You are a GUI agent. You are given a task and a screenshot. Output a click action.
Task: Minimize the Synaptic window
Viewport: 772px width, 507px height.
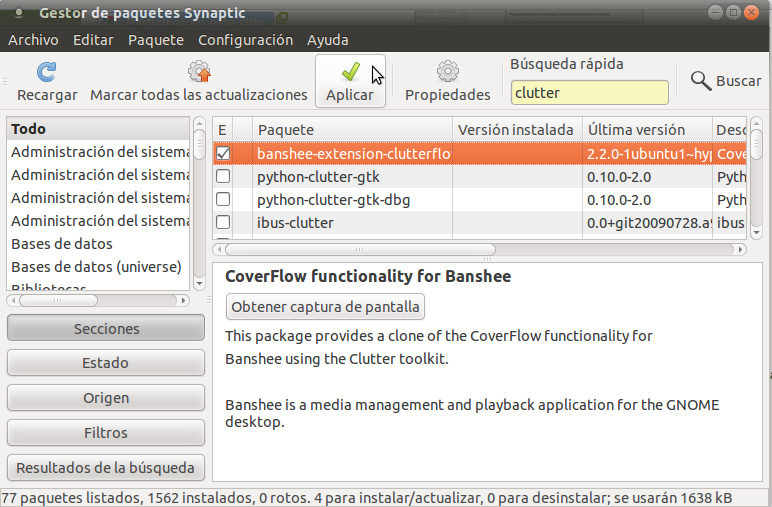(715, 13)
